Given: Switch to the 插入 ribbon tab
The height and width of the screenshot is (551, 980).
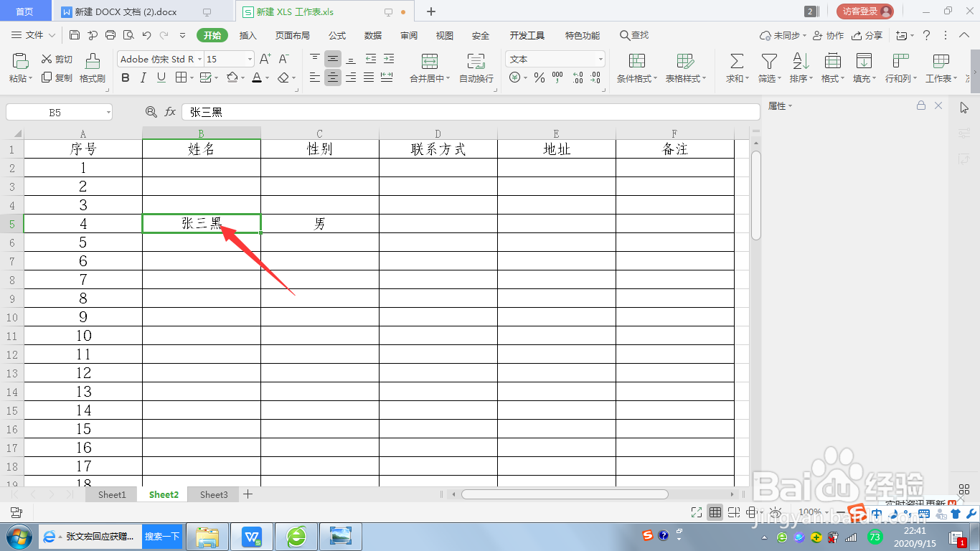Looking at the screenshot, I should point(248,34).
